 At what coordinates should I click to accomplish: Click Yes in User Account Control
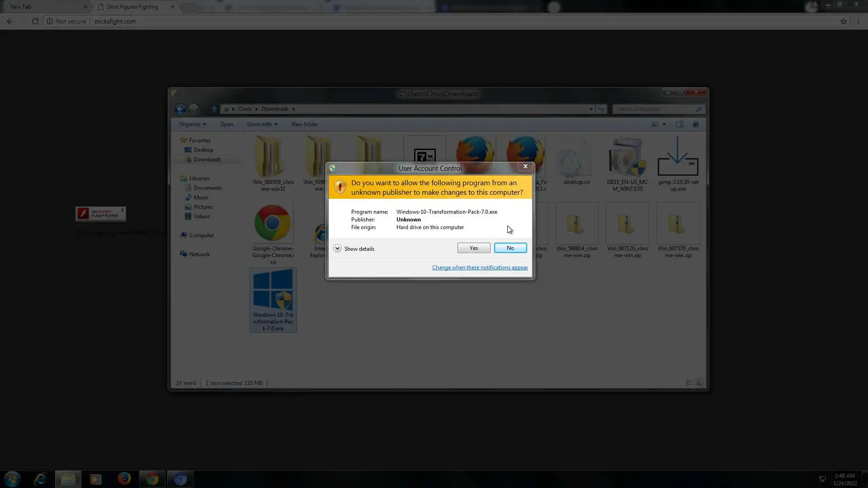473,248
